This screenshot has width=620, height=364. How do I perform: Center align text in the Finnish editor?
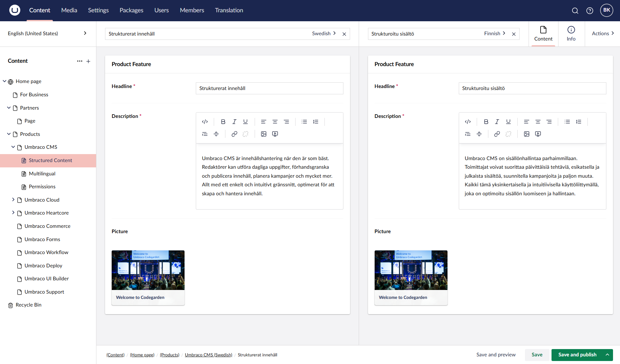[x=538, y=122]
